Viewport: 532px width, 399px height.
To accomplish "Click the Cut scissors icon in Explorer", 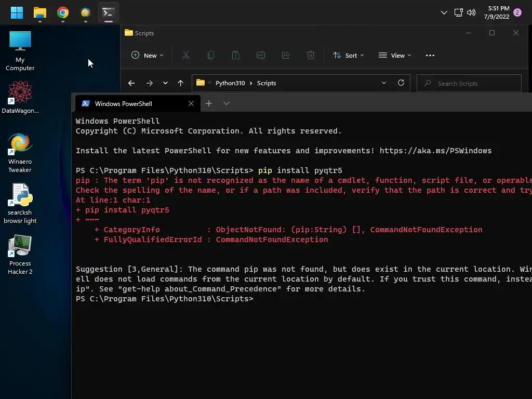I will [x=186, y=55].
